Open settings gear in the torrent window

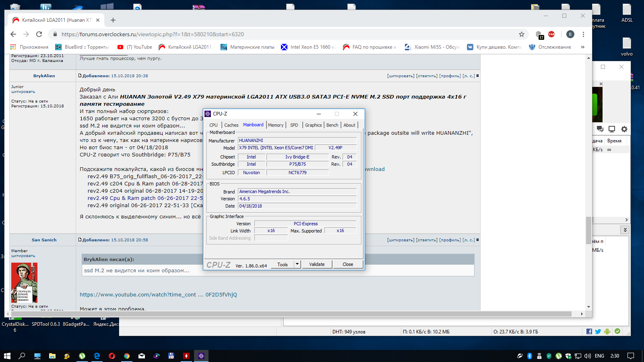(x=624, y=129)
